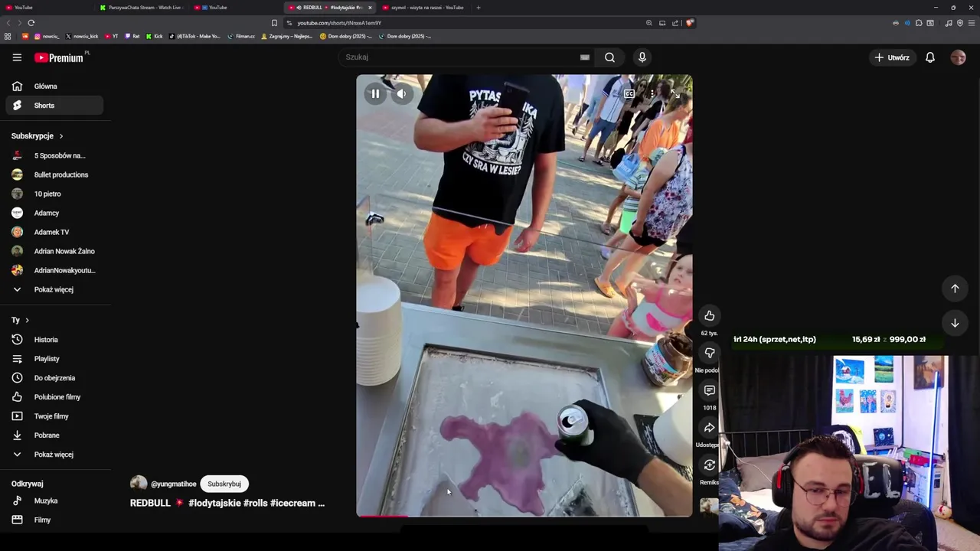Mute the Short's volume
980x551 pixels.
click(x=401, y=94)
